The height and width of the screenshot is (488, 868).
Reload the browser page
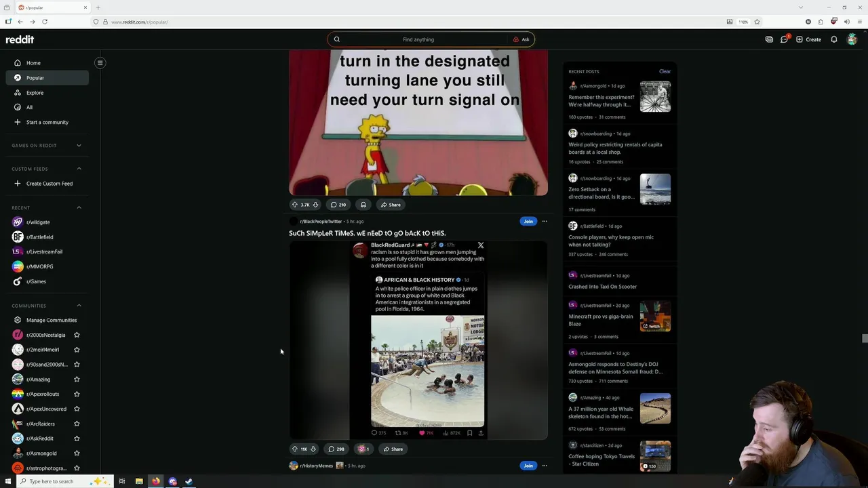tap(44, 22)
